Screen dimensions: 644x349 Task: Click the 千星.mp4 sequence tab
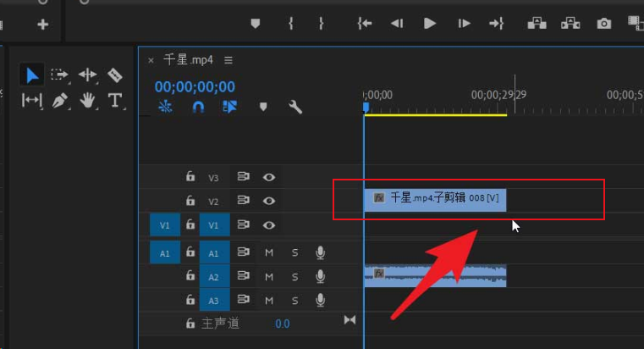[x=188, y=60]
